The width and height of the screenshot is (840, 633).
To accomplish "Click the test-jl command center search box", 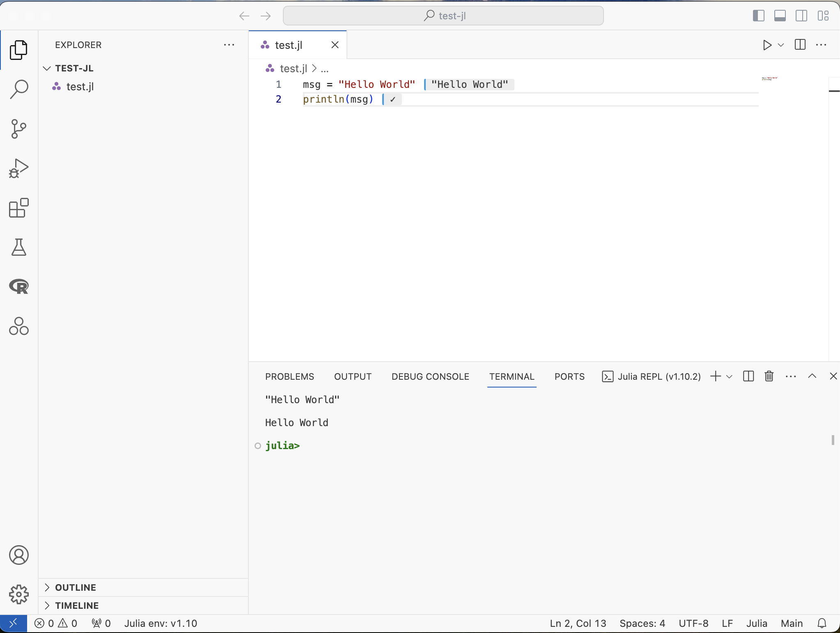I will [x=443, y=16].
